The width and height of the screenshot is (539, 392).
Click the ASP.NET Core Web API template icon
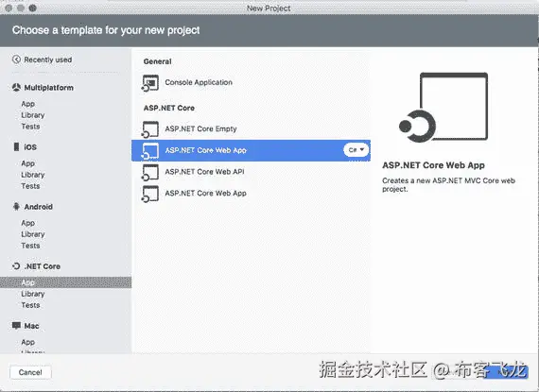coord(150,172)
